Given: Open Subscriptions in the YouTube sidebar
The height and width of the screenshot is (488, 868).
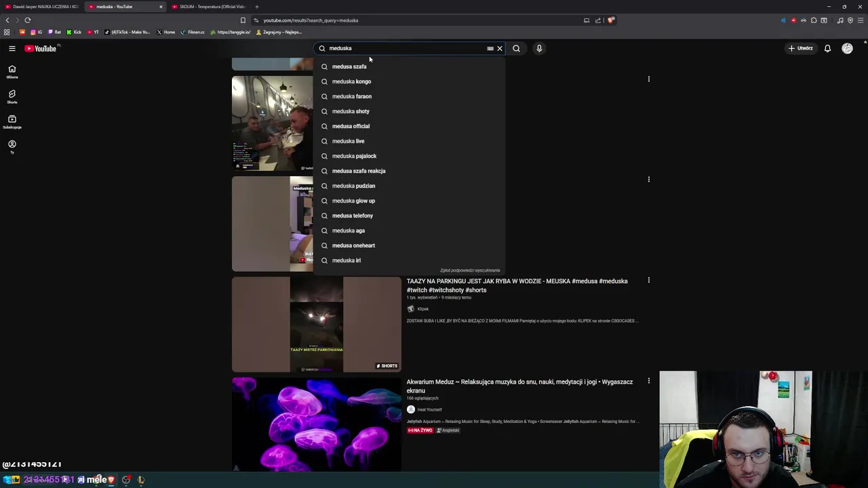Looking at the screenshot, I should pyautogui.click(x=12, y=122).
